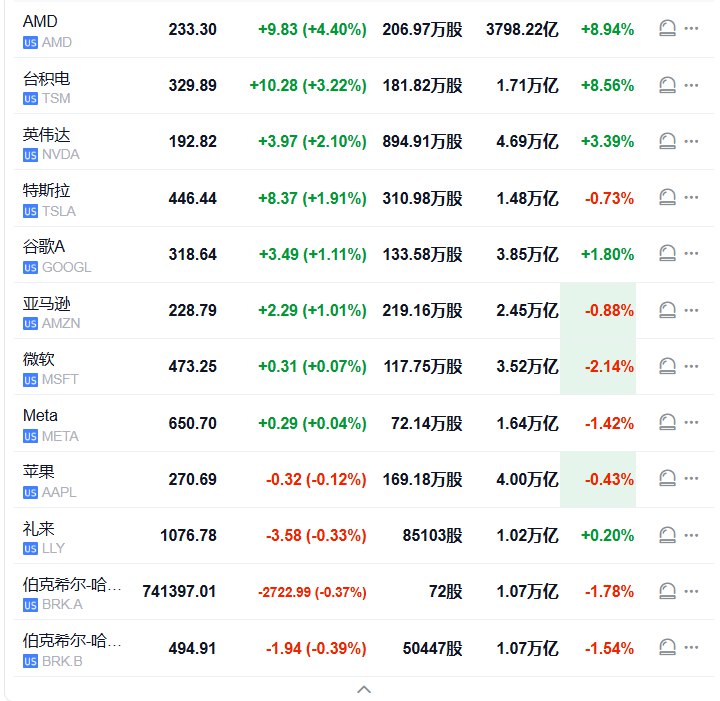This screenshot has height=701, width=720.
Task: Open more options menu for META row
Action: pos(691,422)
